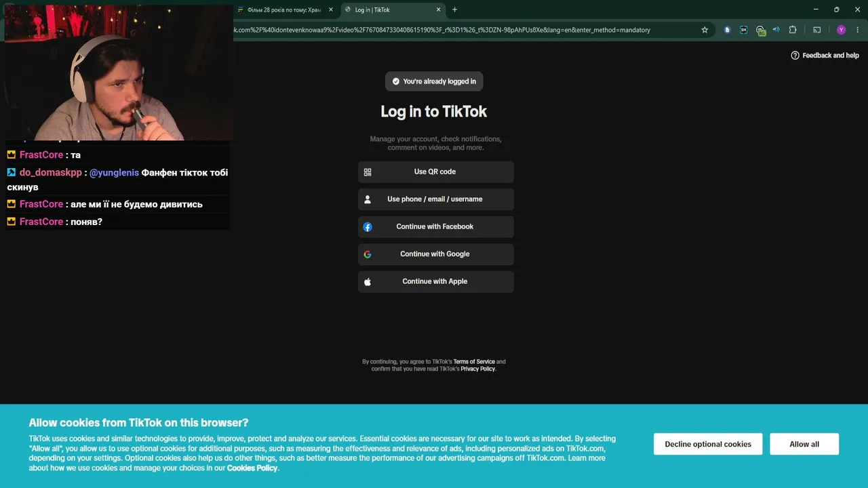Click Feedback and help text
The width and height of the screenshot is (868, 488).
coord(831,56)
